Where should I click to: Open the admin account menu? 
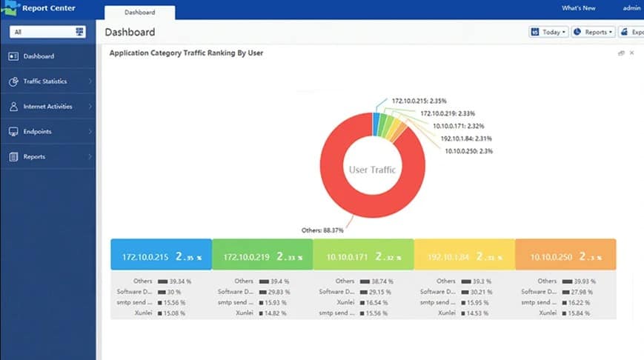[x=631, y=8]
